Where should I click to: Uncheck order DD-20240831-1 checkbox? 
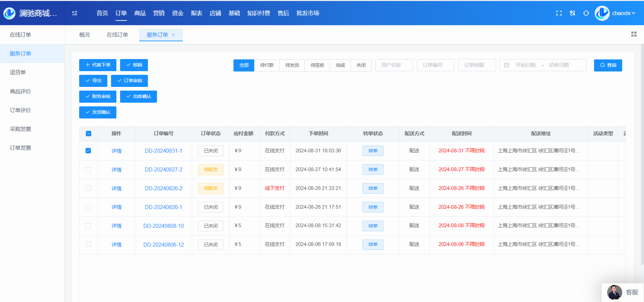coord(88,151)
